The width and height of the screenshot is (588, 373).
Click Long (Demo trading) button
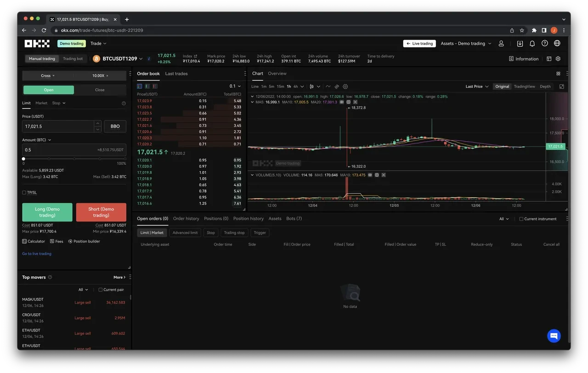point(47,212)
